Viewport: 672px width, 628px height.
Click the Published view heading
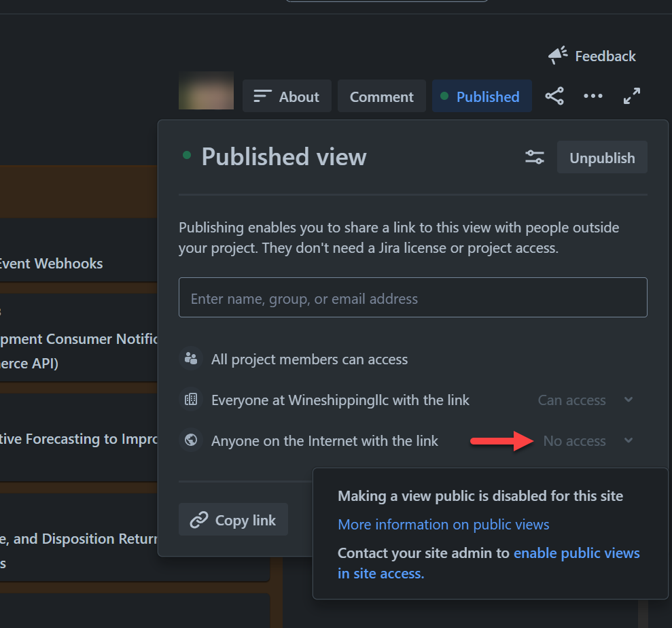284,156
